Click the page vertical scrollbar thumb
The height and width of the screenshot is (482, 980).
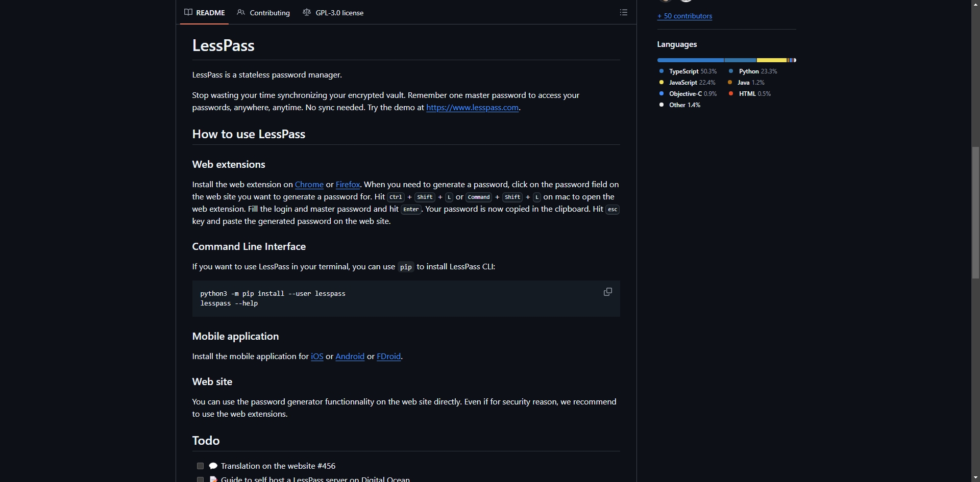coord(975,212)
